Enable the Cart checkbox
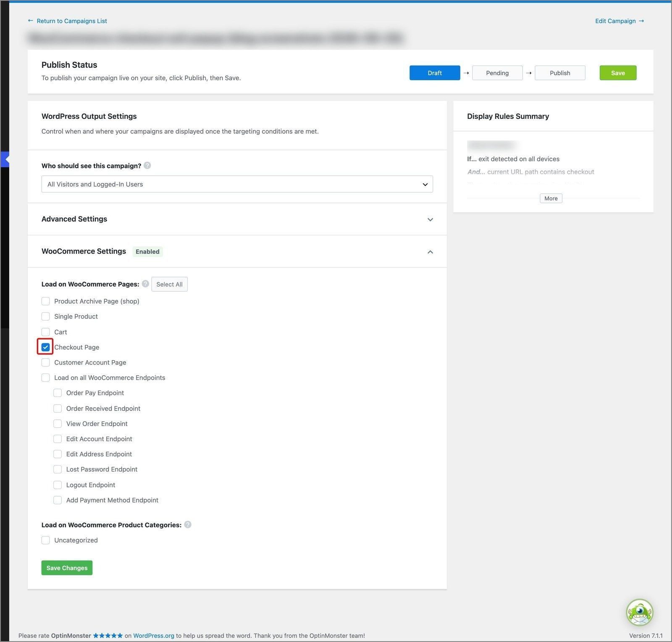 [x=46, y=332]
